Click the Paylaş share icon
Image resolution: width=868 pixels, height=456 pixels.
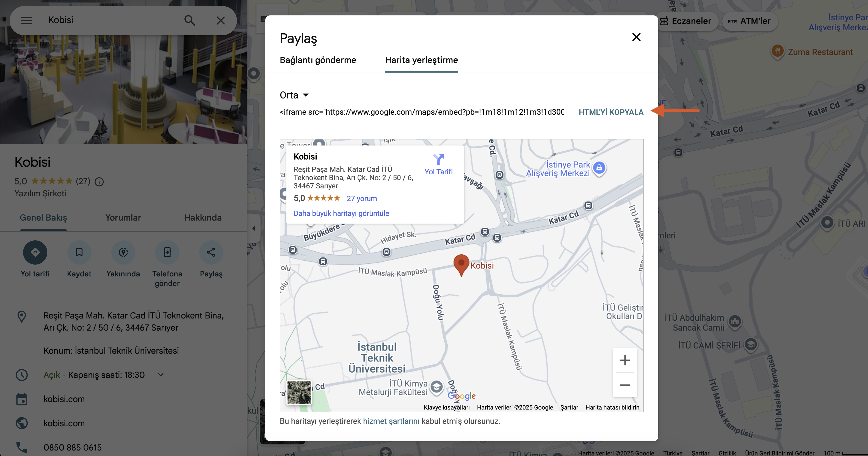tap(211, 252)
